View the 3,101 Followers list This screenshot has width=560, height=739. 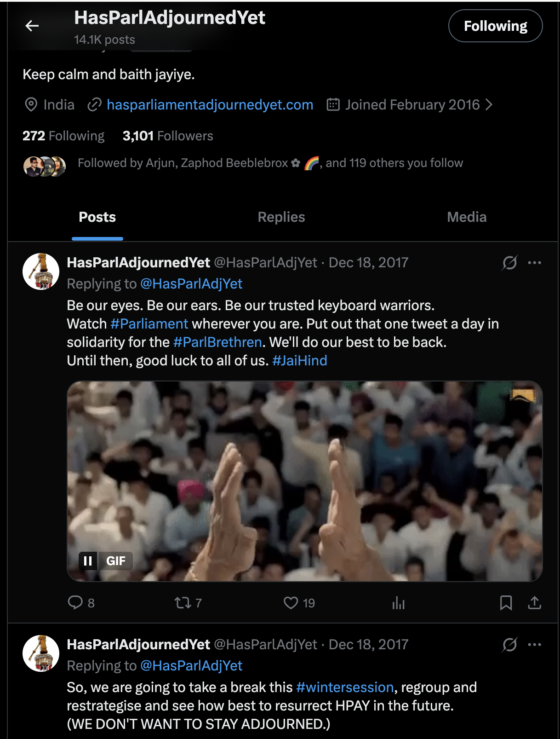click(168, 136)
